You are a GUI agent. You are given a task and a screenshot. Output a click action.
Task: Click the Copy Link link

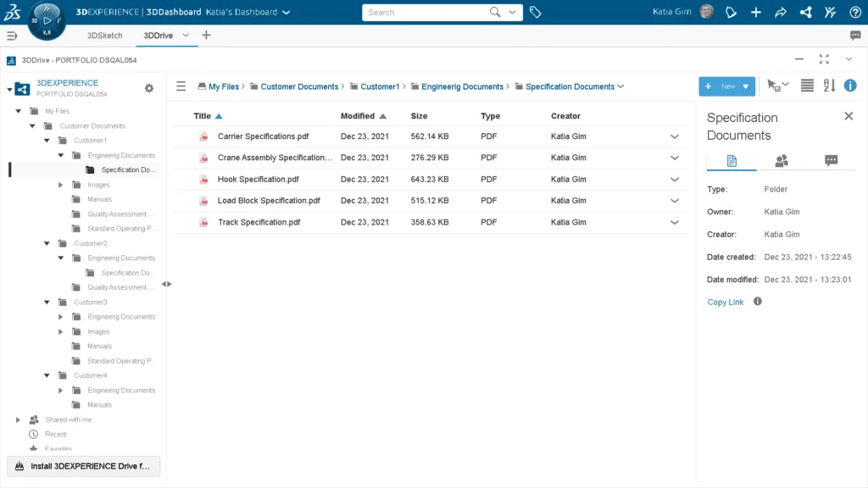coord(726,302)
